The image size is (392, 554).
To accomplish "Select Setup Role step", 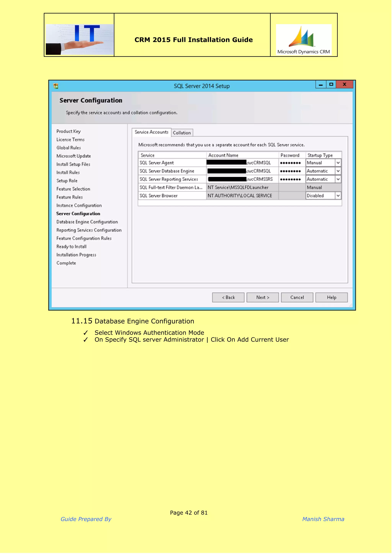I will 67,181.
